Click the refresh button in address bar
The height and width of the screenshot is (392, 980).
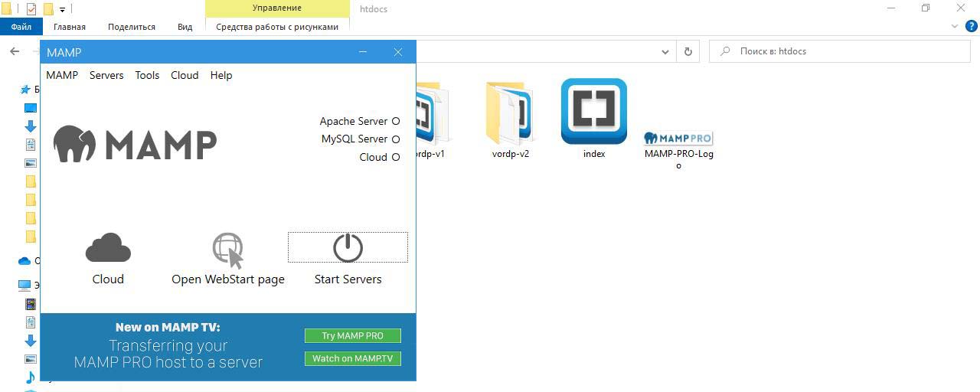[688, 51]
